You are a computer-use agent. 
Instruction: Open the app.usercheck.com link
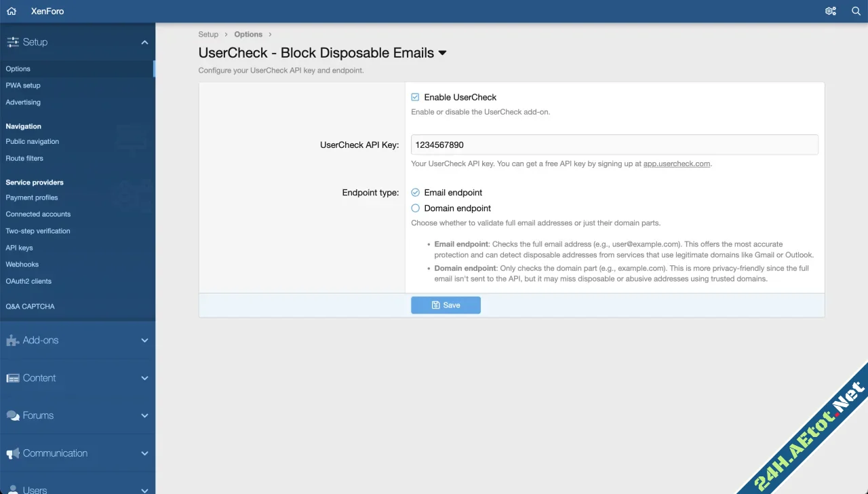tap(676, 163)
